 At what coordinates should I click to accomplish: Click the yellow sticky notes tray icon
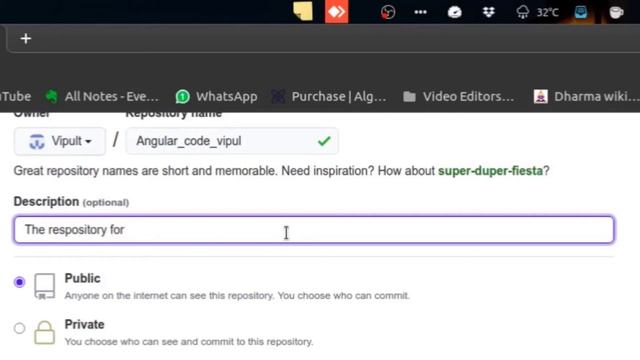[x=303, y=11]
